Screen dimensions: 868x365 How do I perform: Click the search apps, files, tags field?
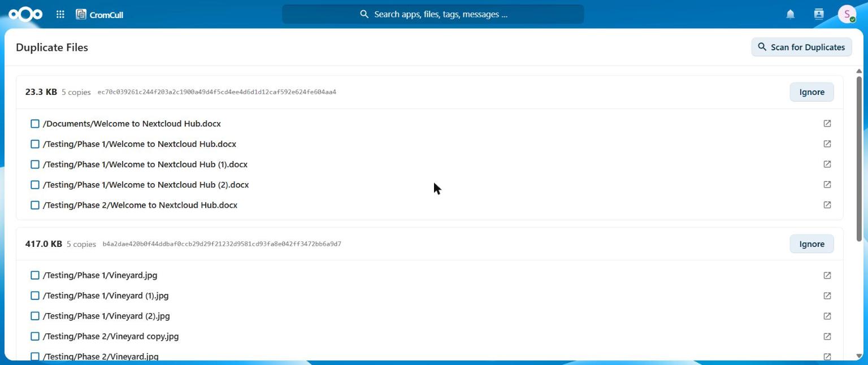pos(433,14)
